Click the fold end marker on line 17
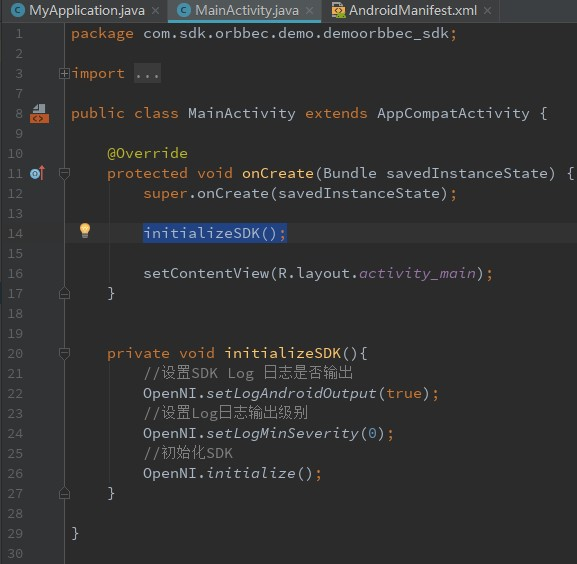577x564 pixels. [64, 293]
